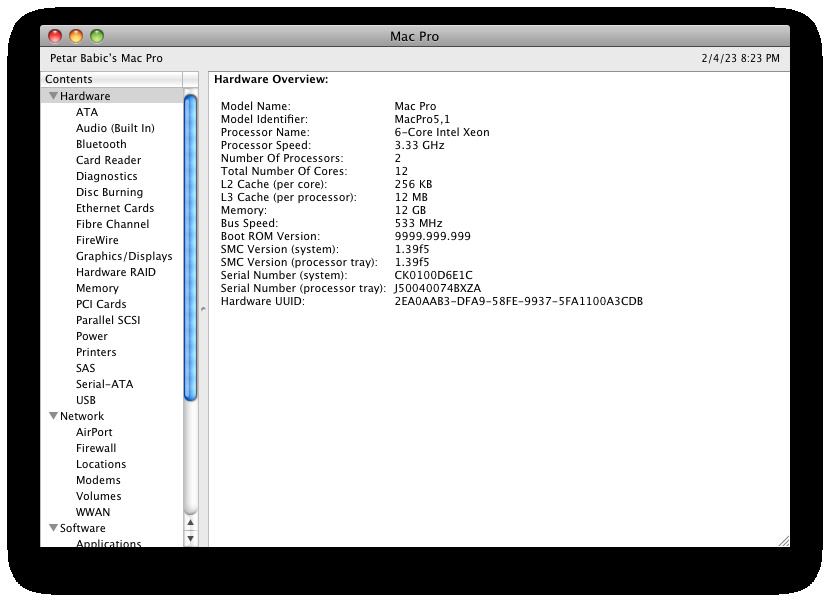Select the USB item in Contents
Viewport: 830px width, 602px height.
click(x=86, y=400)
